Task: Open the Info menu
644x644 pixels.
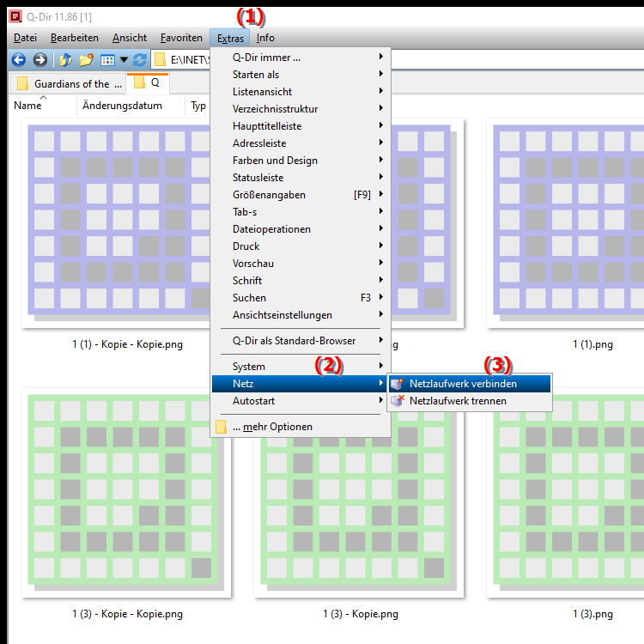Action: 265,38
